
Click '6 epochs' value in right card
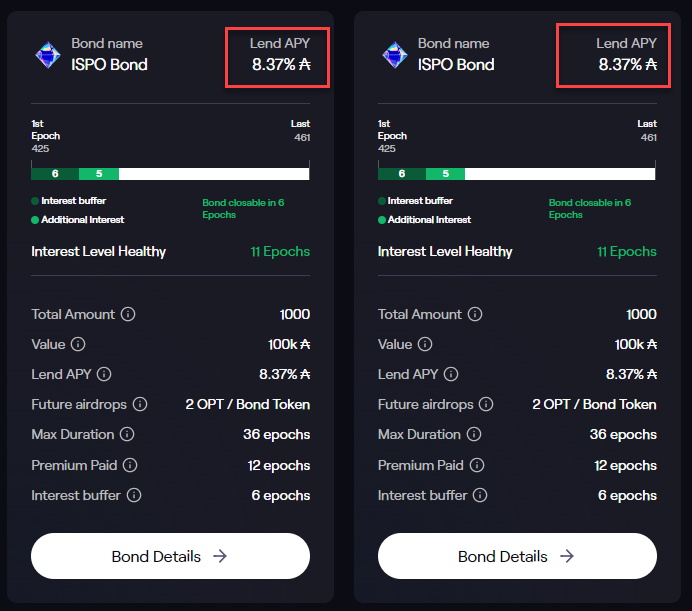[x=627, y=495]
